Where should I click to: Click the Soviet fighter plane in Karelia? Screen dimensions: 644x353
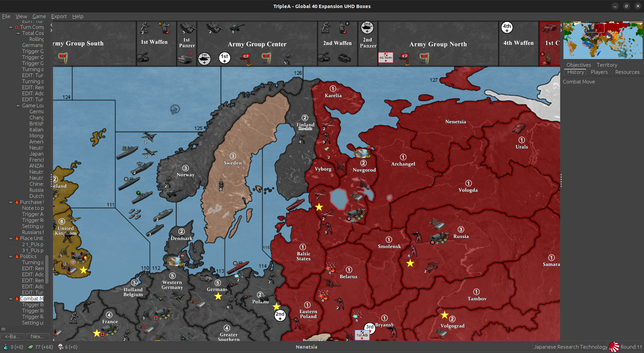tap(328, 123)
